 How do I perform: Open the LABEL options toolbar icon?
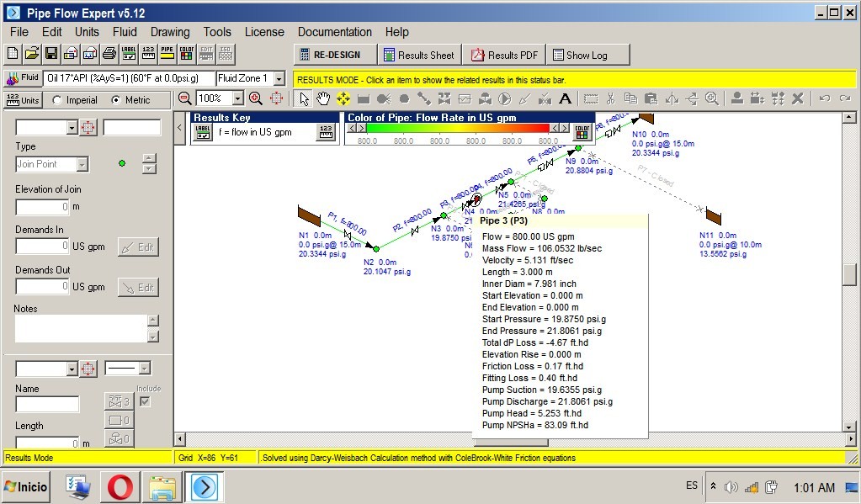(x=129, y=53)
